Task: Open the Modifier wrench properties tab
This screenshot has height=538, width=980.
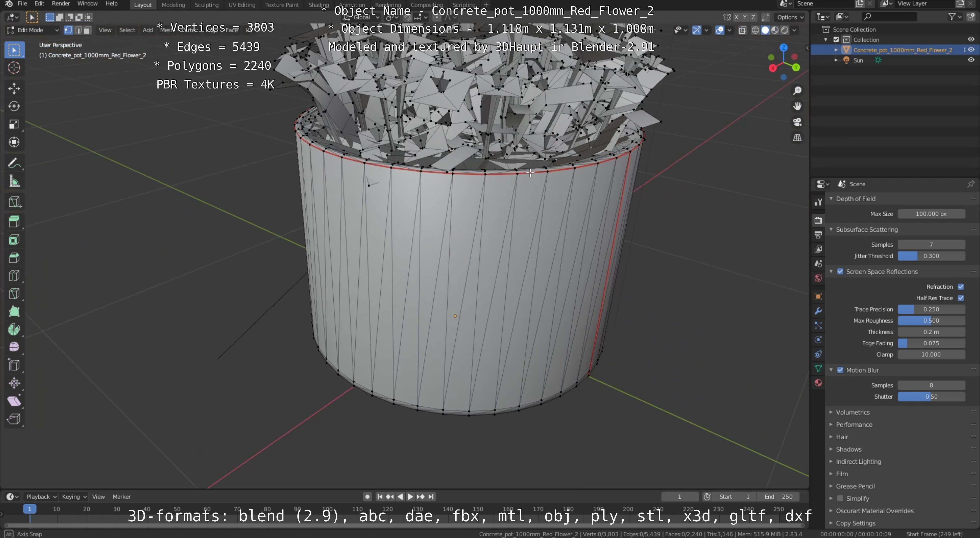Action: pyautogui.click(x=818, y=311)
